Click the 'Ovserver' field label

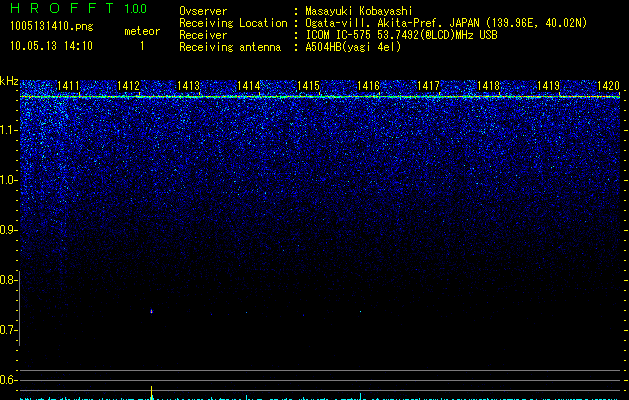[x=203, y=11]
